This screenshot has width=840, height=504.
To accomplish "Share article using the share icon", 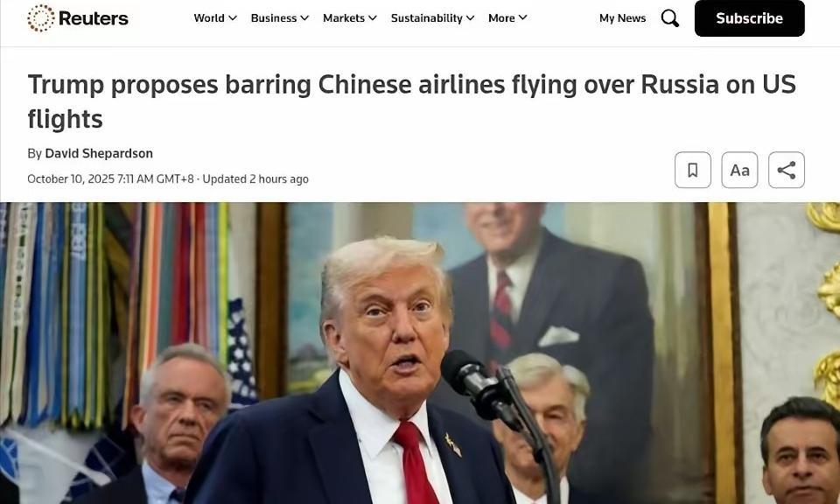I will point(787,170).
